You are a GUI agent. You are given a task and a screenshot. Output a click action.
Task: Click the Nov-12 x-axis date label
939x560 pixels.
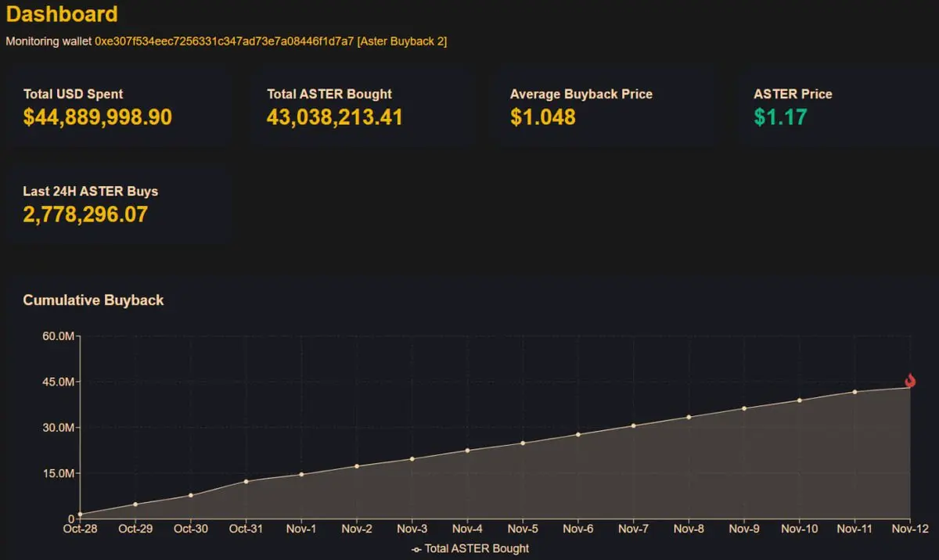(910, 529)
